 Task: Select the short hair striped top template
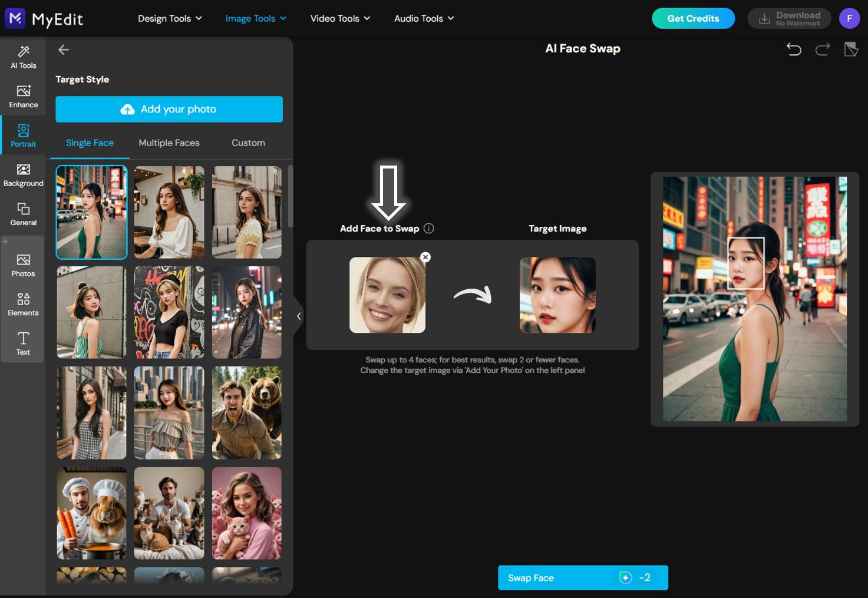(91, 312)
